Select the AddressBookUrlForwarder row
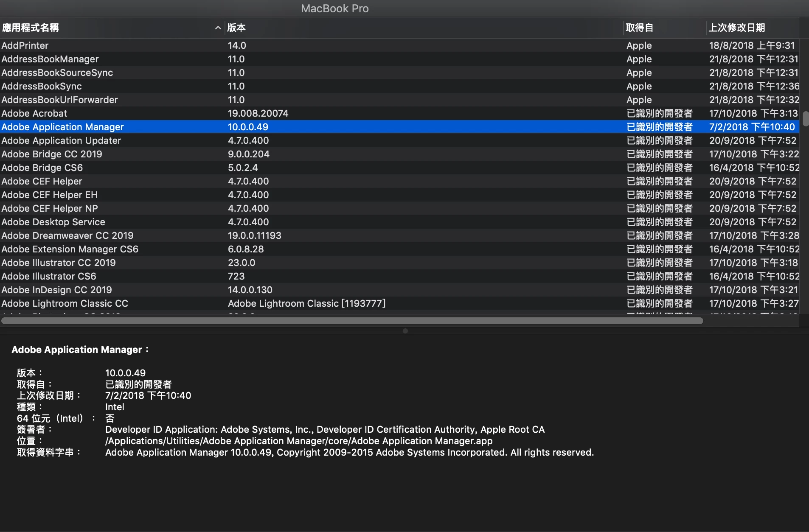The image size is (809, 532). (399, 100)
